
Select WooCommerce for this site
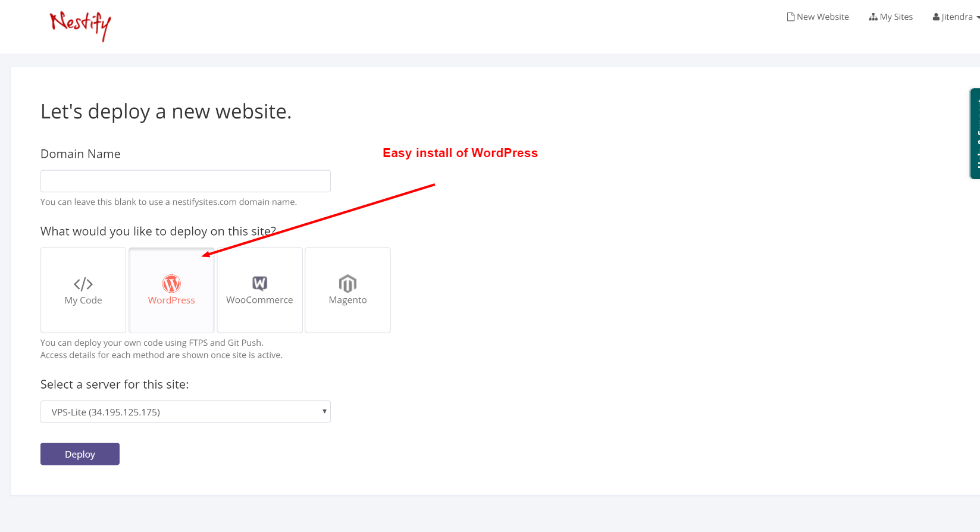(259, 290)
